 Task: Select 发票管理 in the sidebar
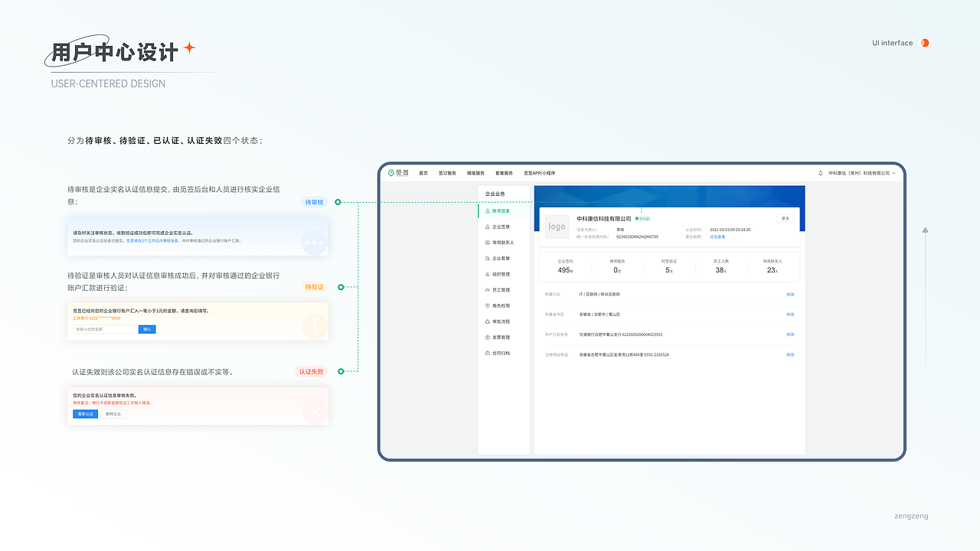pos(504,337)
